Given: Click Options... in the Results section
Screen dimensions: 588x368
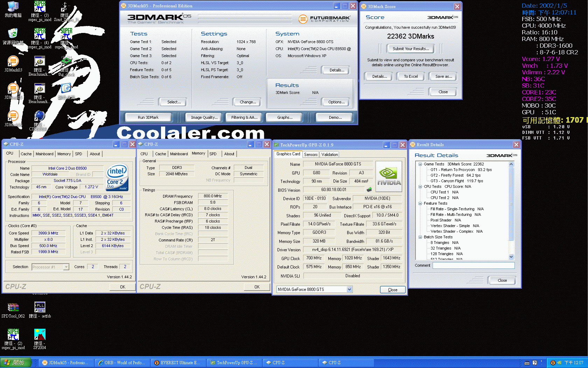Looking at the screenshot, I should click(x=336, y=102).
